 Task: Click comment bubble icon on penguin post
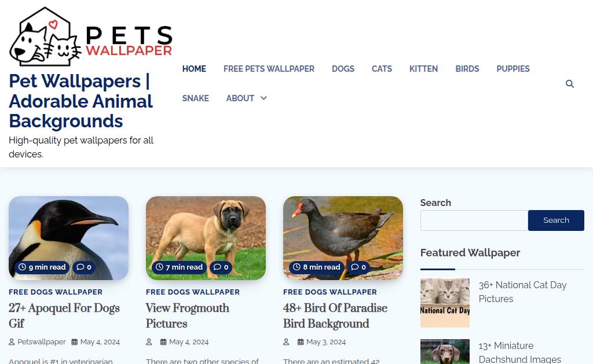coord(80,267)
